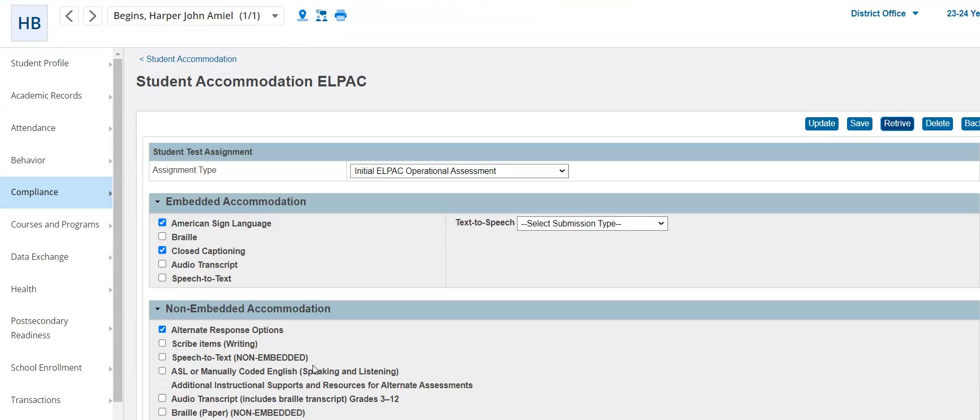The height and width of the screenshot is (420, 980).
Task: Collapse Non-Embedded Accommodation section triangle
Action: [157, 309]
